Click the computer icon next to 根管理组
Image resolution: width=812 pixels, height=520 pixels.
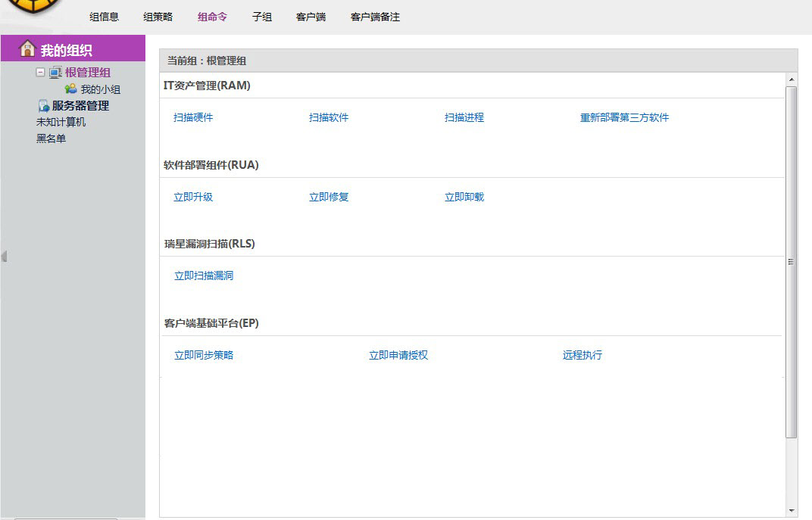click(x=55, y=73)
